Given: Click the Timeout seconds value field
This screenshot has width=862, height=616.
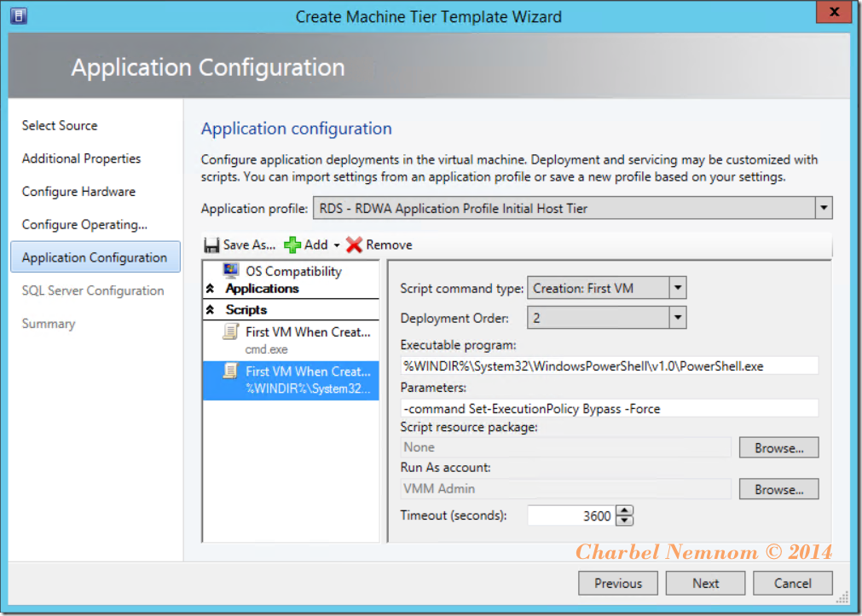Looking at the screenshot, I should (x=571, y=515).
